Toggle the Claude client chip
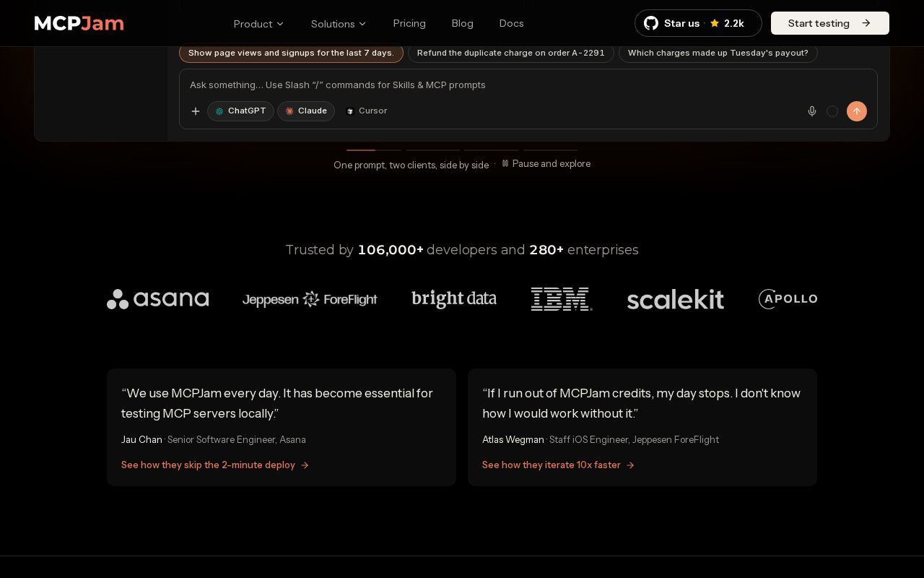This screenshot has height=578, width=924. [x=306, y=111]
